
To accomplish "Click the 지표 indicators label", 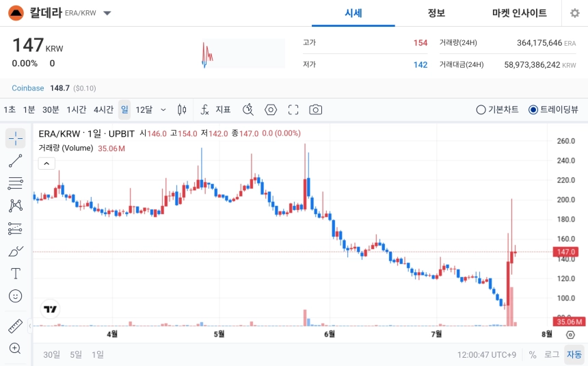I will pyautogui.click(x=223, y=109).
